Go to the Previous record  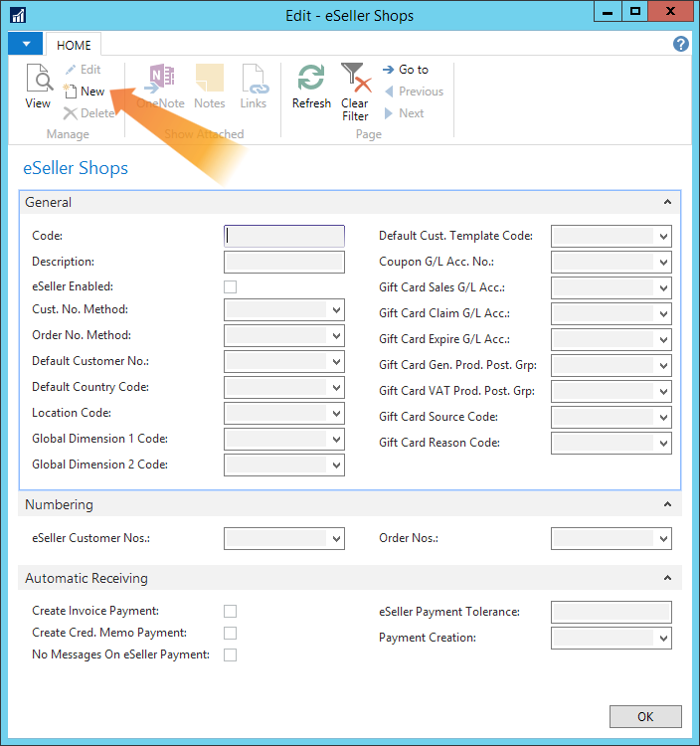point(414,92)
